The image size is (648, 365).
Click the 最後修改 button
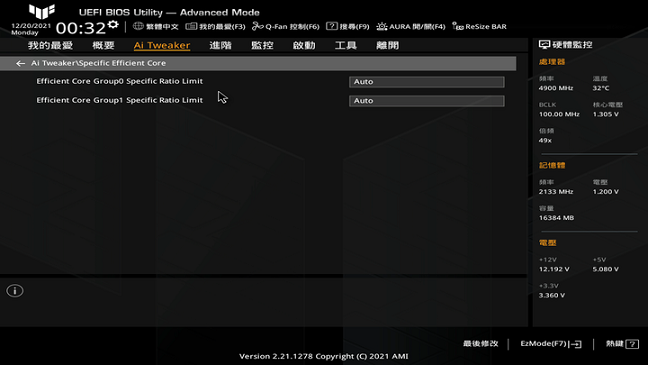click(x=481, y=344)
